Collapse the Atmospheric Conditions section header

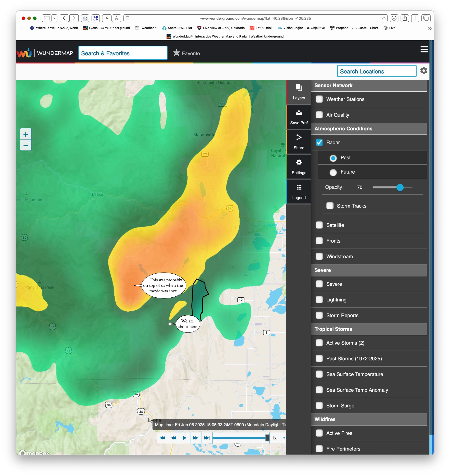pyautogui.click(x=369, y=129)
